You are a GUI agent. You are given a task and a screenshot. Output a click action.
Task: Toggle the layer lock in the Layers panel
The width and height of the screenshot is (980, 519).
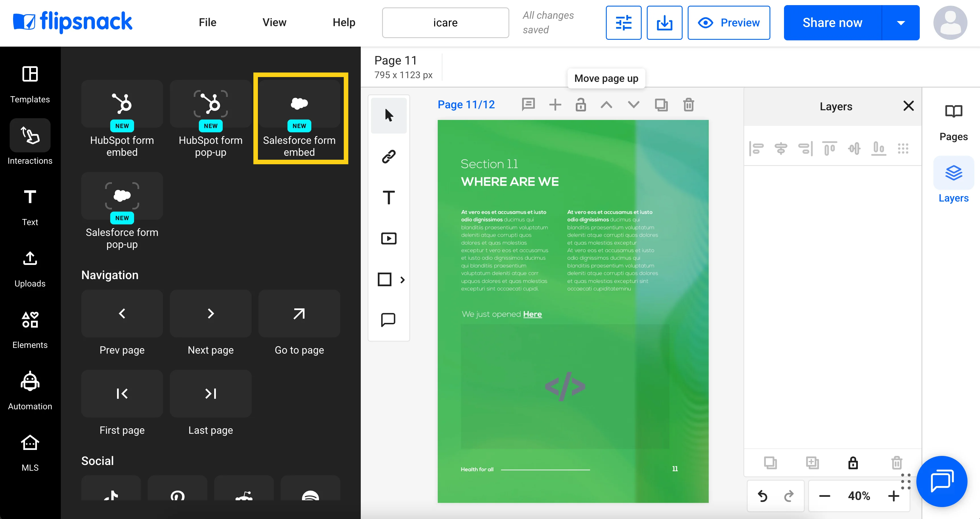click(x=853, y=463)
